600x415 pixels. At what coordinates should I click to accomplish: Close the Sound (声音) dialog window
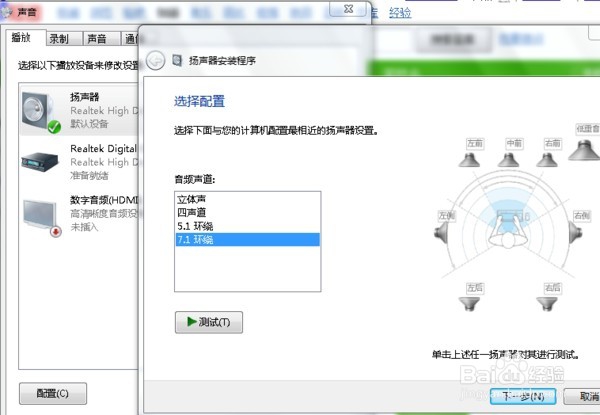[348, 9]
